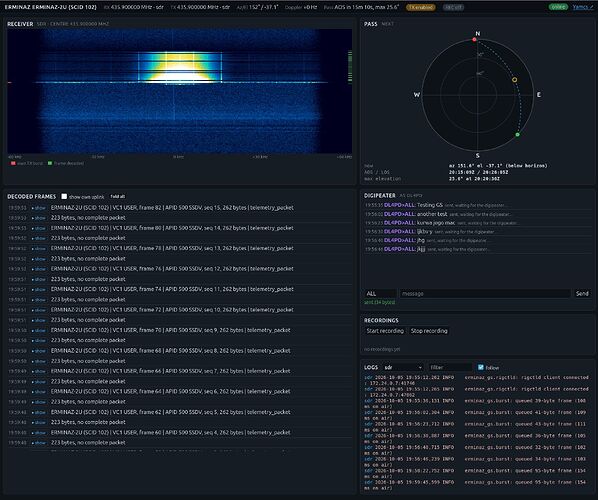Click the no recordings yet text
Image resolution: width=598 pixels, height=500 pixels.
click(382, 349)
